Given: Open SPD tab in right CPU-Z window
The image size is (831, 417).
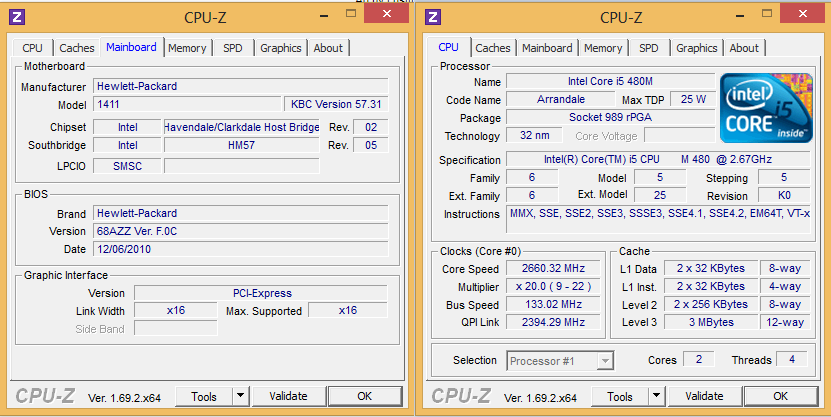Looking at the screenshot, I should point(649,48).
